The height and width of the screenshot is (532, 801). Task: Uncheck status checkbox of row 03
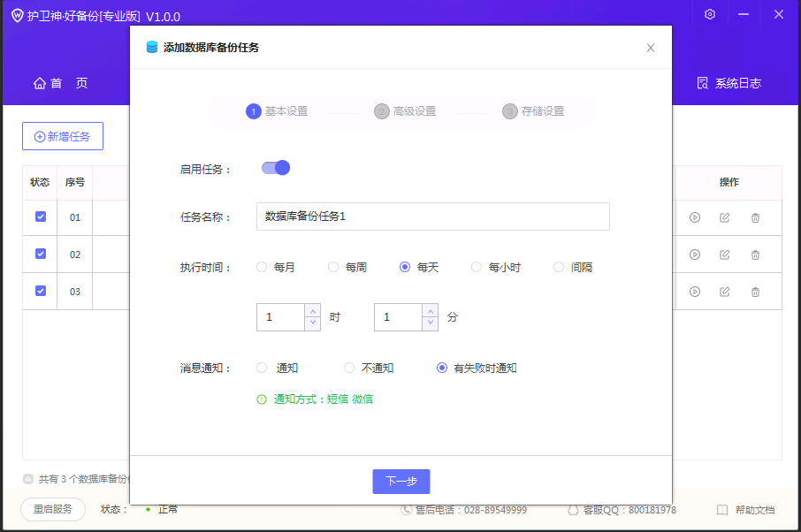[x=41, y=291]
